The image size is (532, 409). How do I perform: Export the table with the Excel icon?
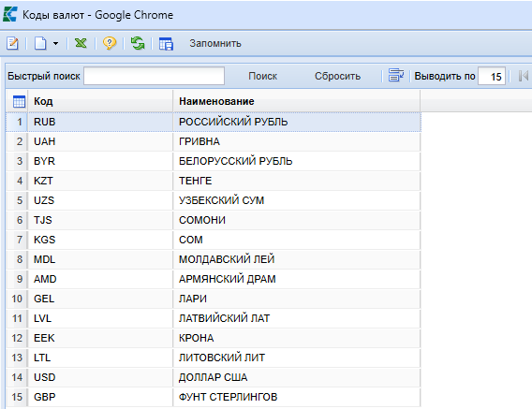pyautogui.click(x=81, y=43)
